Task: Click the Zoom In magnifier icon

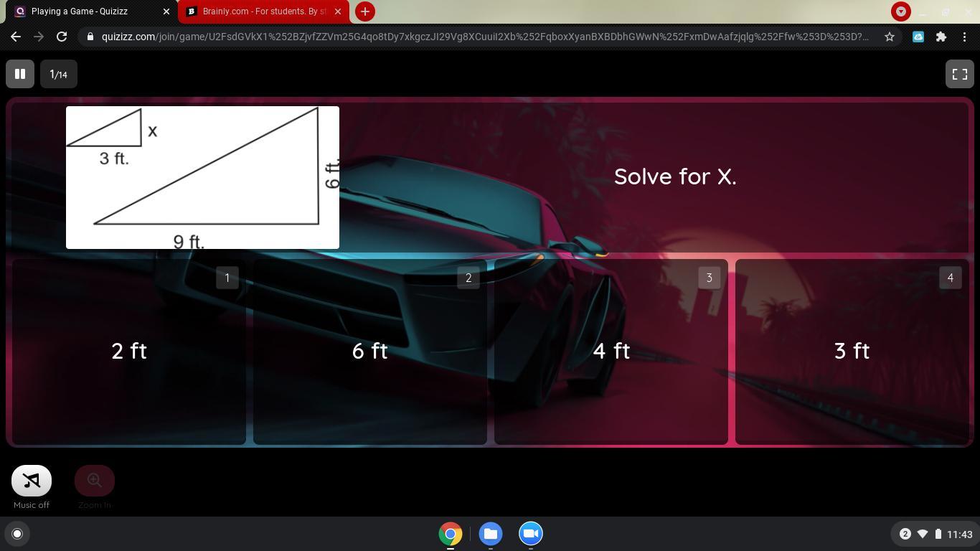Action: 95,481
